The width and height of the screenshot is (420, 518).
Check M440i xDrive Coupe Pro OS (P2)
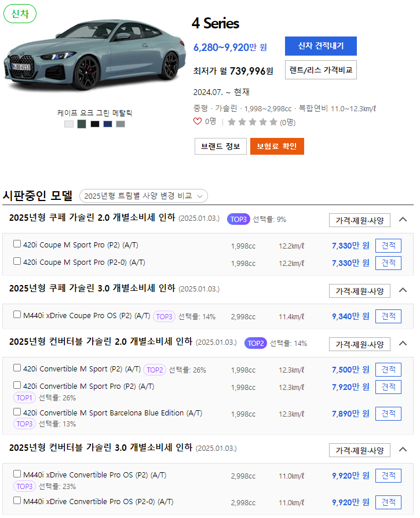(17, 314)
